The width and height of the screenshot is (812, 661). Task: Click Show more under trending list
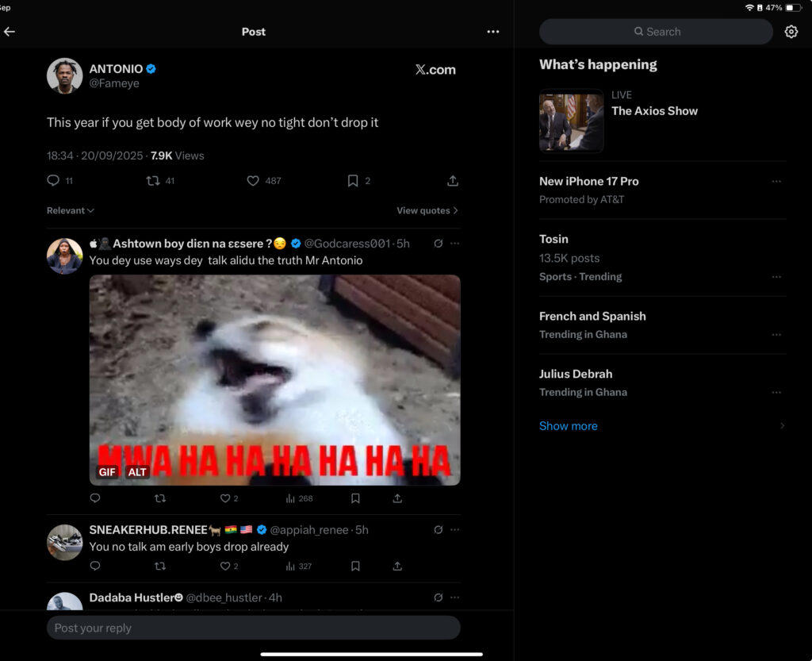coord(569,426)
